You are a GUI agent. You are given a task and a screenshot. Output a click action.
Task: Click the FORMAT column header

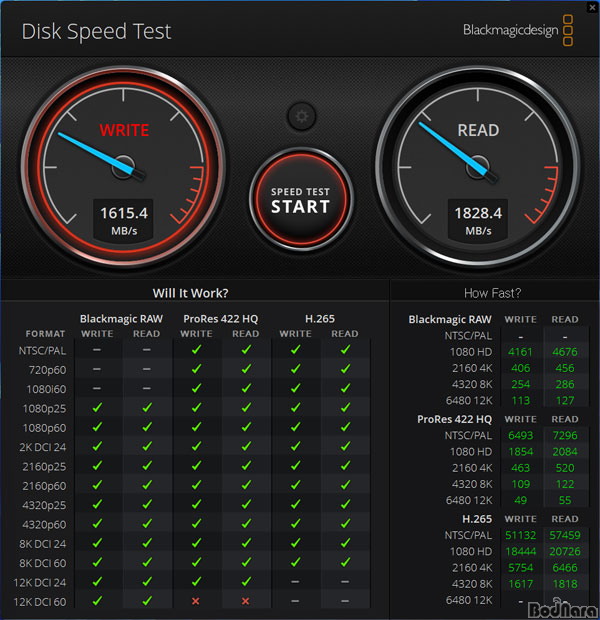[45, 334]
